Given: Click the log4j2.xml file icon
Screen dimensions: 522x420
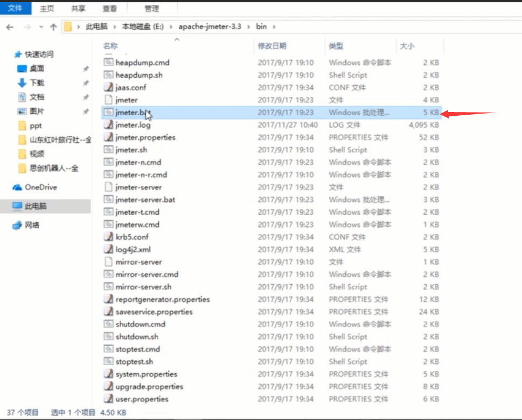Looking at the screenshot, I should 108,249.
